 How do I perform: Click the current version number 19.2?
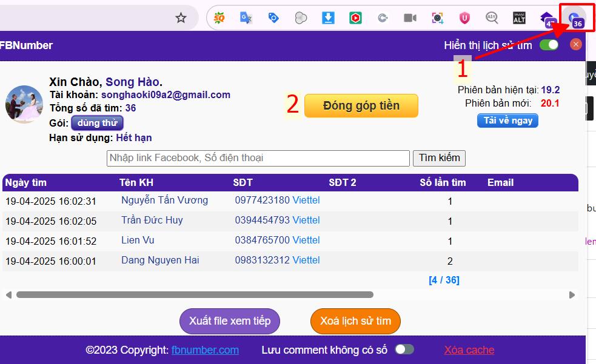(551, 90)
